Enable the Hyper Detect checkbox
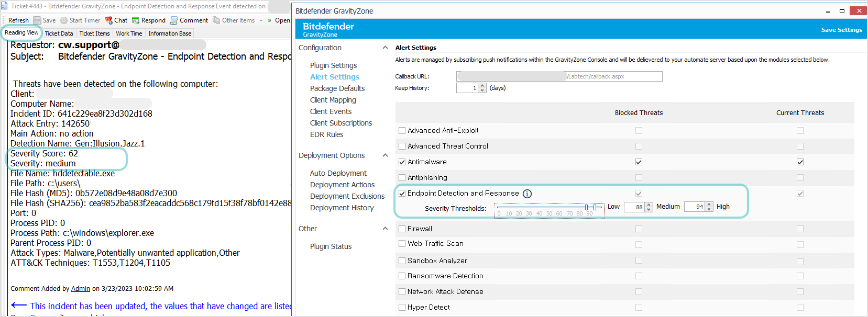Image resolution: width=868 pixels, height=317 pixels. coord(402,308)
